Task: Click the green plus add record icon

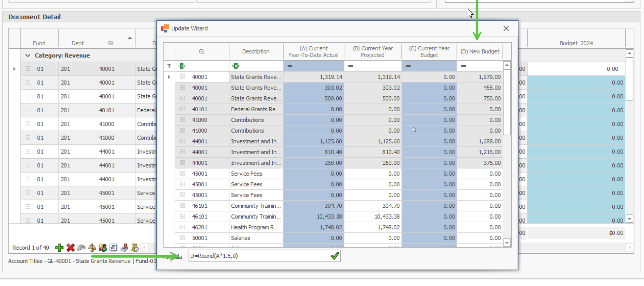Action: coord(60,248)
